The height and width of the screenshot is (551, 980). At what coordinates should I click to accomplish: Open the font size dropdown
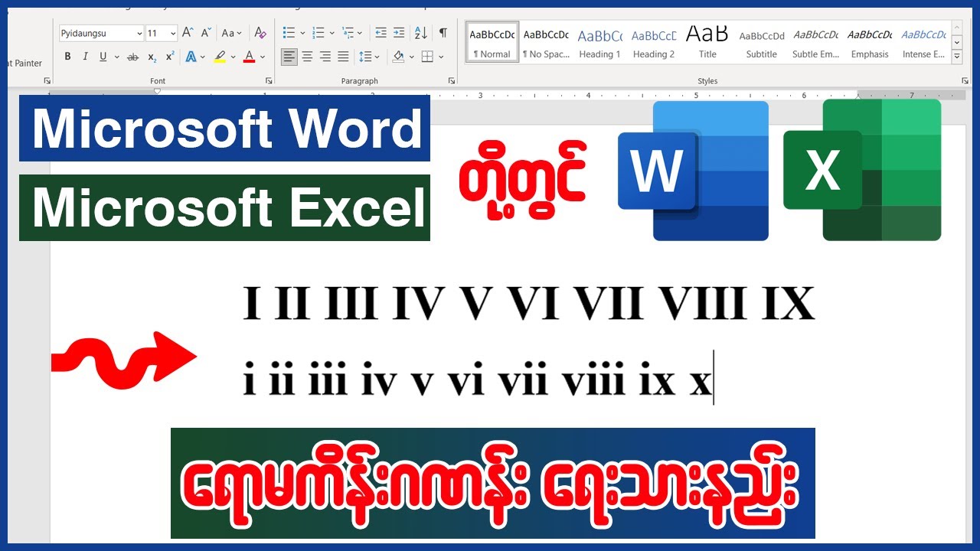173,33
